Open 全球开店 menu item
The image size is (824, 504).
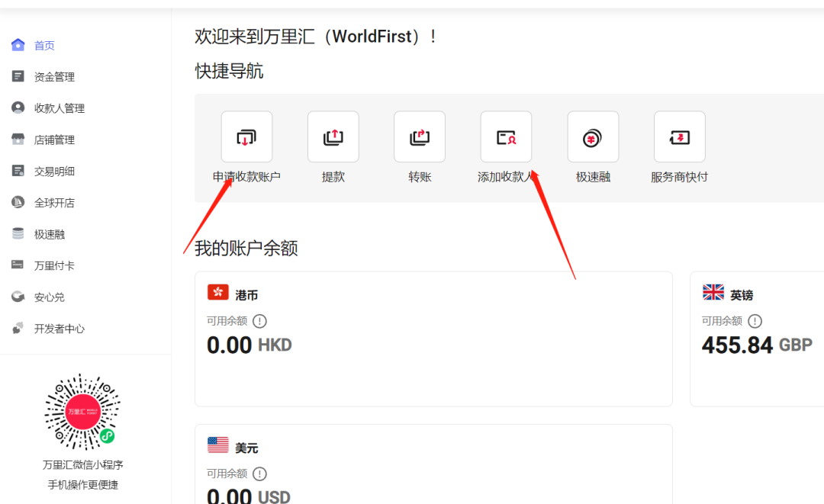point(54,203)
